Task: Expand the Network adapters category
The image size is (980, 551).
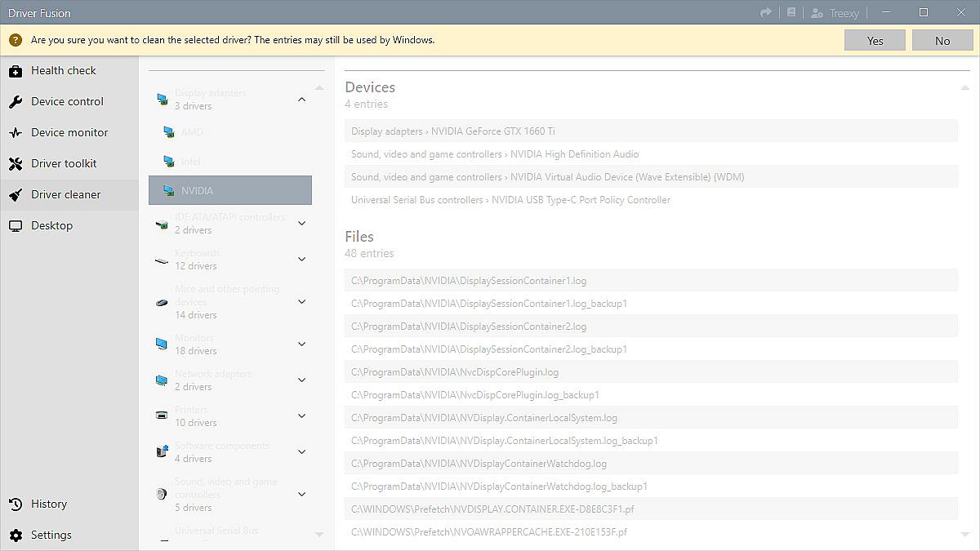Action: pos(301,380)
